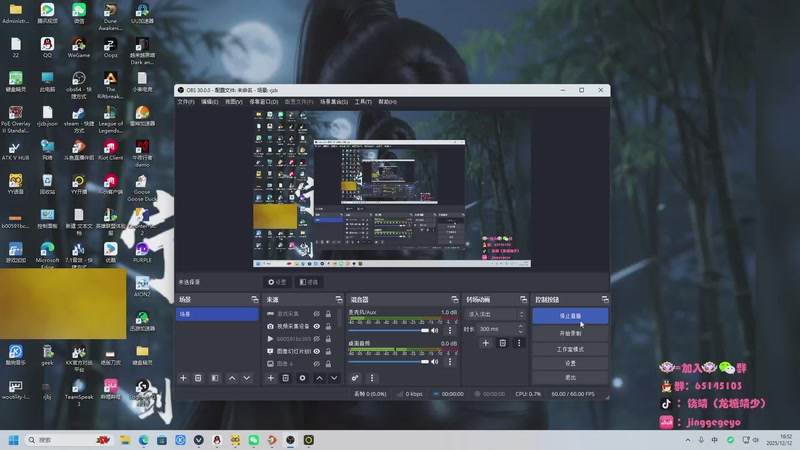Open scene filters icon in Scenes dock
Image resolution: width=800 pixels, height=450 pixels.
(215, 378)
